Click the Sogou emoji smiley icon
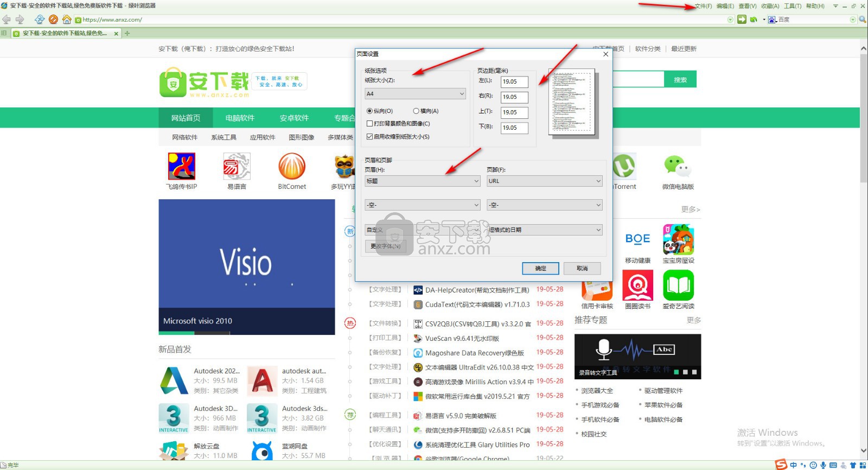 (813, 465)
